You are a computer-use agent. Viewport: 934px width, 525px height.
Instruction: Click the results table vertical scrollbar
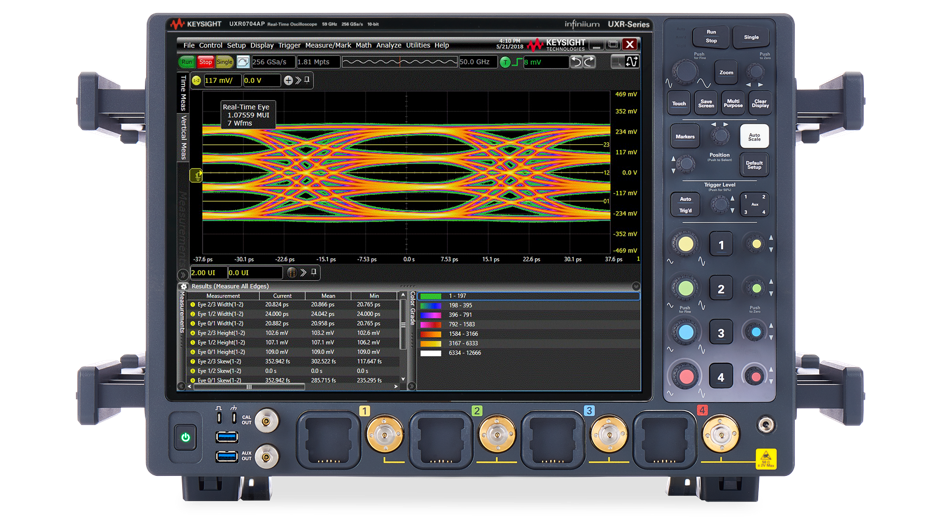click(x=403, y=337)
